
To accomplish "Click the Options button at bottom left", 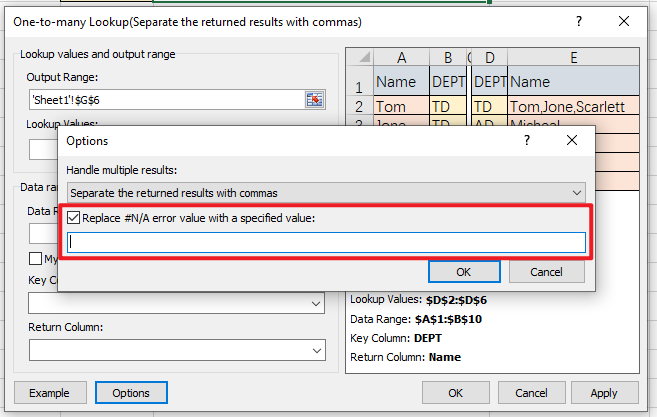I will point(131,393).
